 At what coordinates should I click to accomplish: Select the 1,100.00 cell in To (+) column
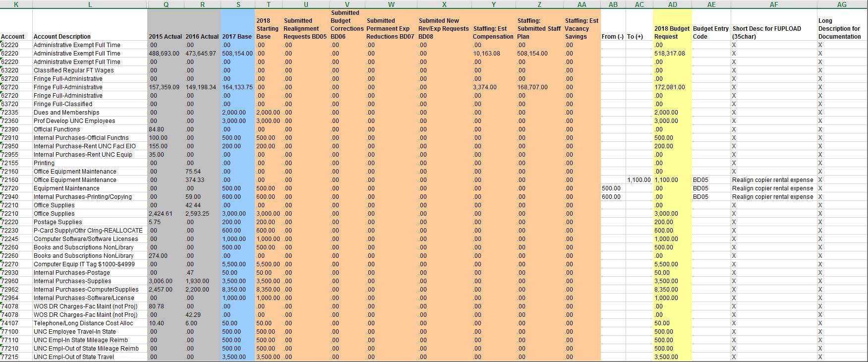(x=638, y=180)
